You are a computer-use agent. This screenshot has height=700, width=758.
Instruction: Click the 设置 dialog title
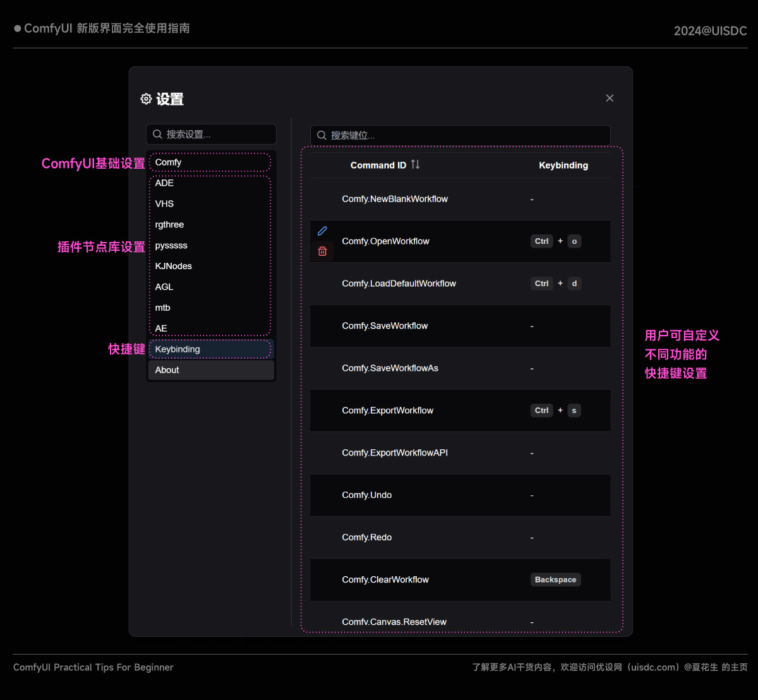(x=170, y=99)
